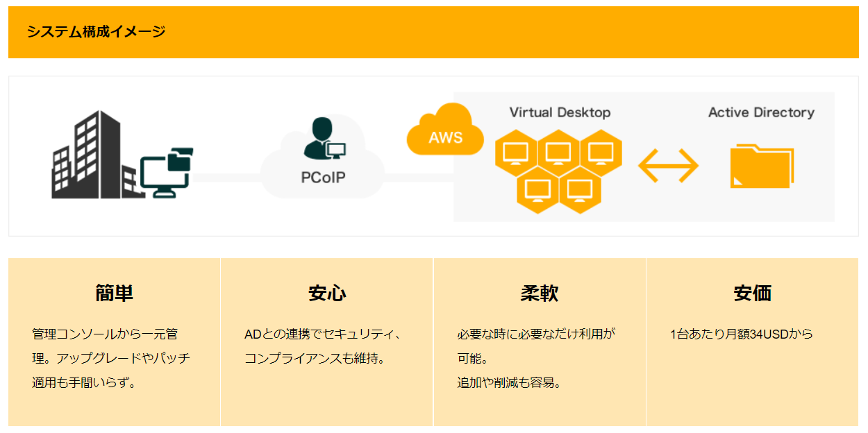This screenshot has width=868, height=433.
Task: Click the text 追加や削減も容易。
Action: click(510, 382)
